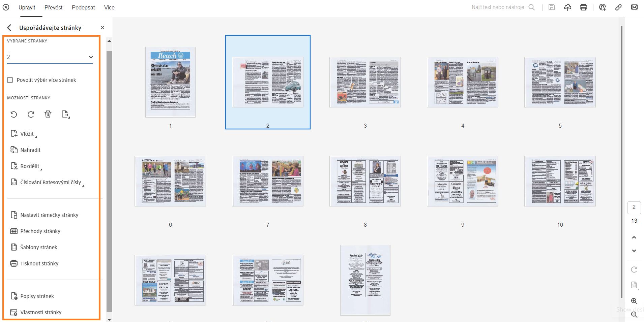
Task: Select the page 5 thumbnail
Action: click(x=560, y=82)
